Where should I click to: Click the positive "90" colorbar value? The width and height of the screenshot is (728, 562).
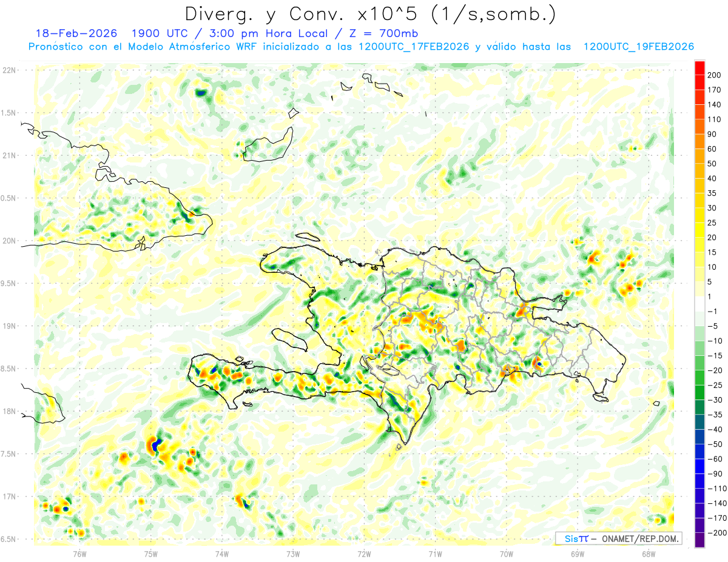coord(712,134)
